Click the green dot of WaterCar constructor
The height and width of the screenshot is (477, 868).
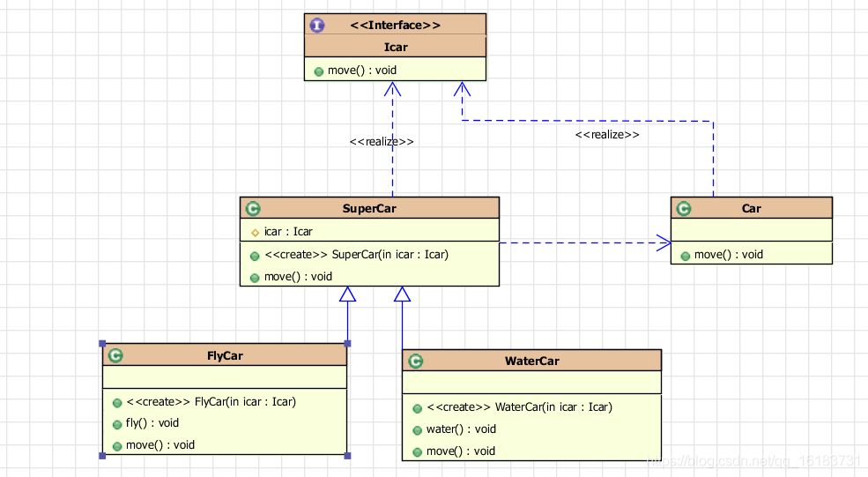pos(418,409)
